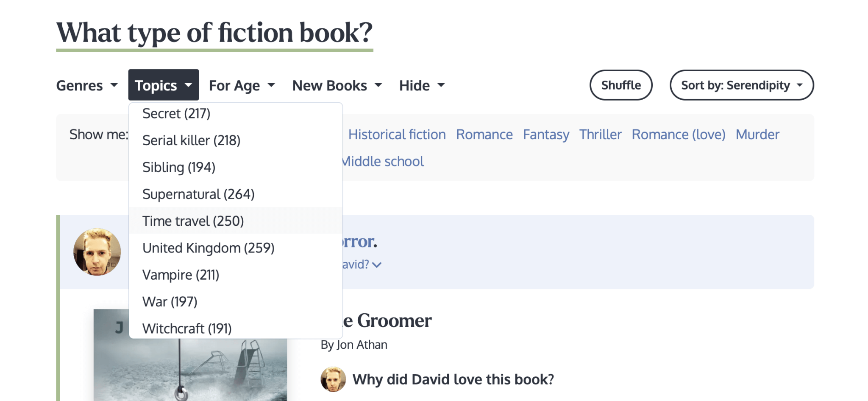
Task: Click the Middle school filter link
Action: click(x=382, y=161)
